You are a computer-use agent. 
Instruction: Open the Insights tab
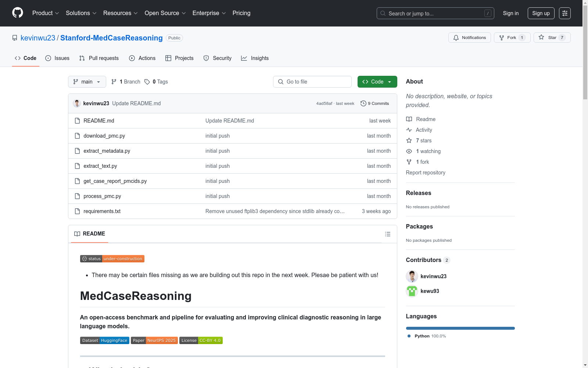click(255, 58)
